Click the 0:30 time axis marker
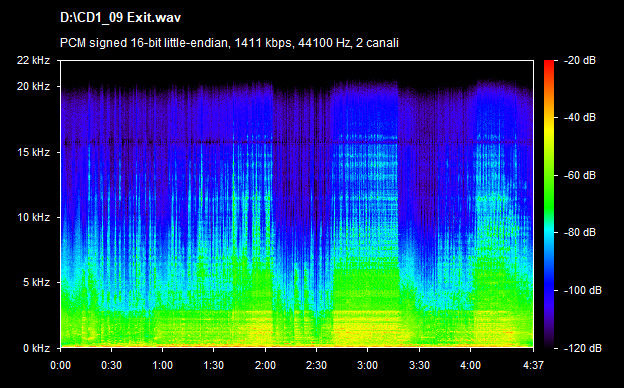 (111, 365)
